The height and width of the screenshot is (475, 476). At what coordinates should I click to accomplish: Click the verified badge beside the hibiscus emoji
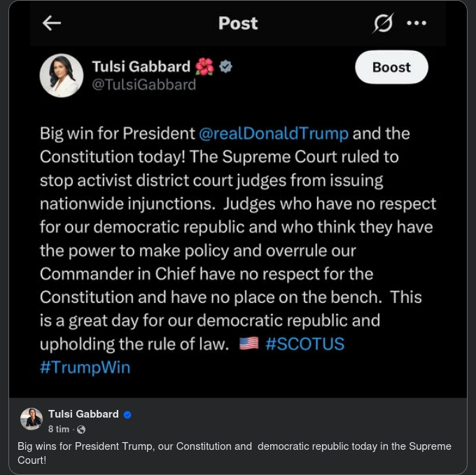point(226,66)
